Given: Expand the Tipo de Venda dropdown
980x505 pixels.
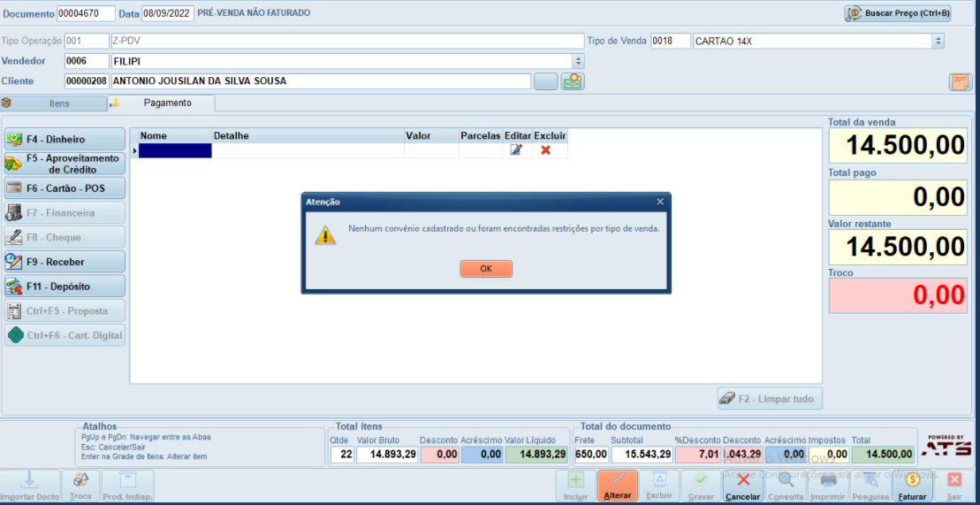Looking at the screenshot, I should 938,42.
